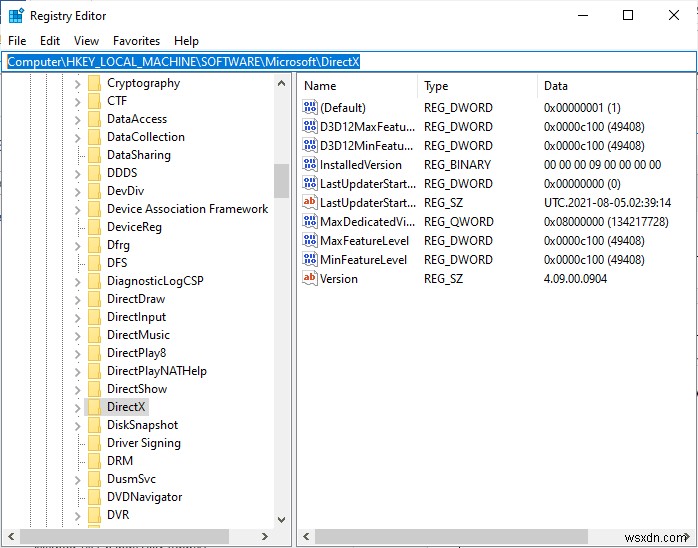The image size is (698, 548).
Task: Select the DeviceReg key
Action: 134,227
